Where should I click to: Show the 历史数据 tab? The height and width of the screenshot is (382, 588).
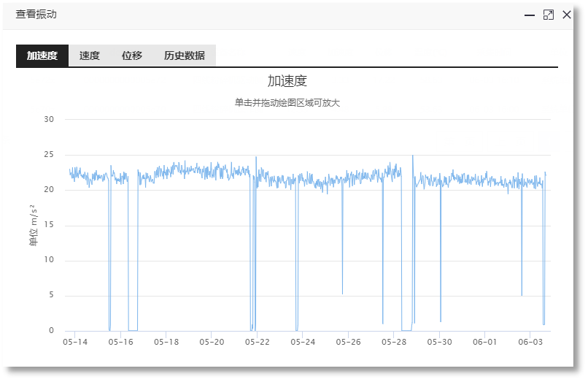pos(185,56)
